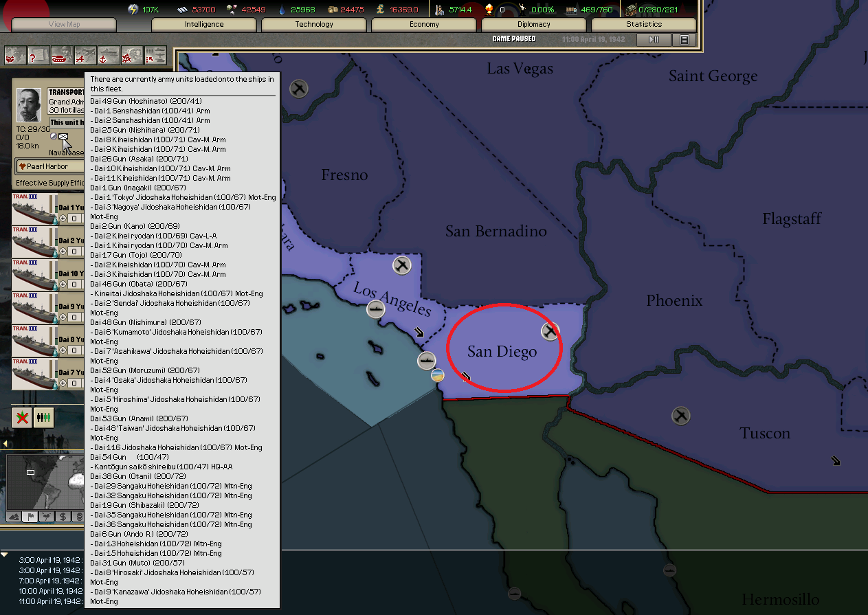This screenshot has width=868, height=615.
Task: Open the land units outliner tank icon
Action: click(62, 55)
